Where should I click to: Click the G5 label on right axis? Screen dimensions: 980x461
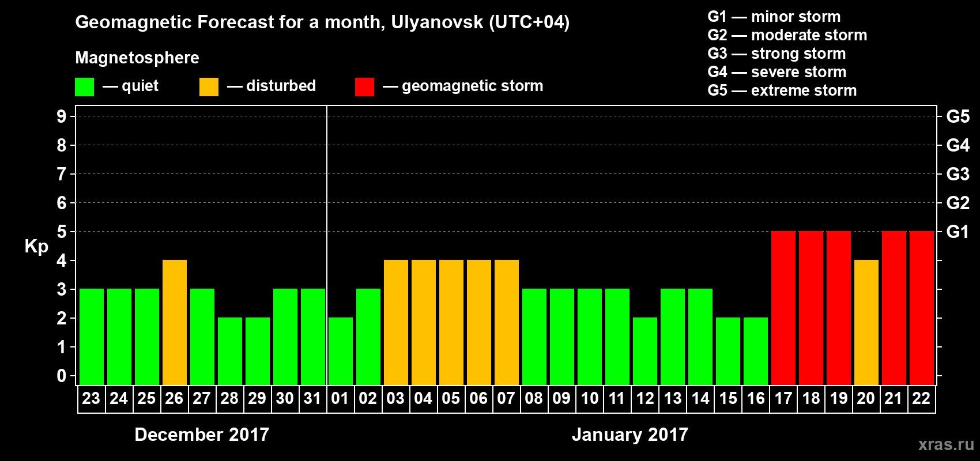coord(958,116)
